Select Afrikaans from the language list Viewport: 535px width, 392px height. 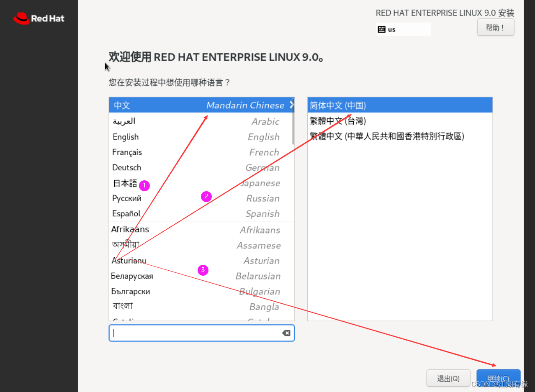pos(130,229)
